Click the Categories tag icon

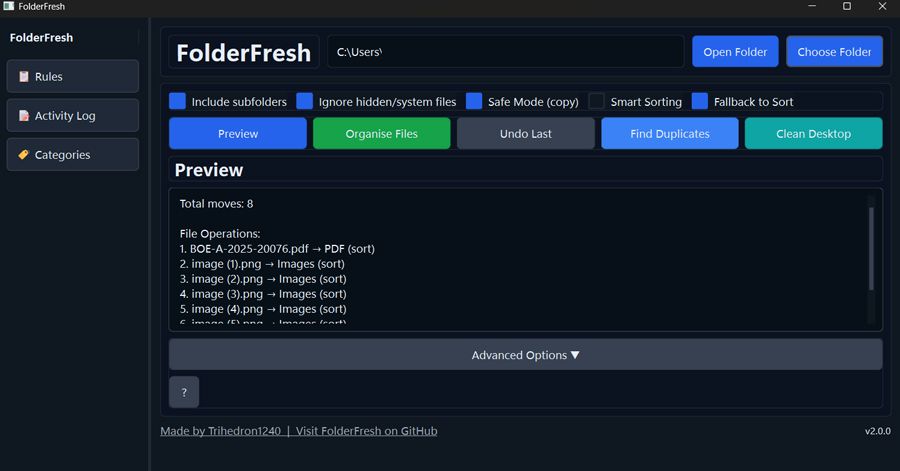click(x=24, y=154)
